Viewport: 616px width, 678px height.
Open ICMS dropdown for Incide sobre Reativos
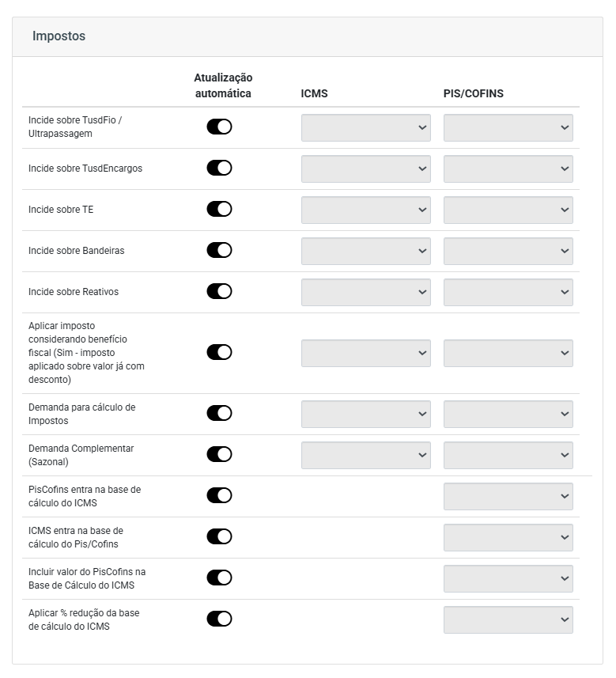coord(365,292)
